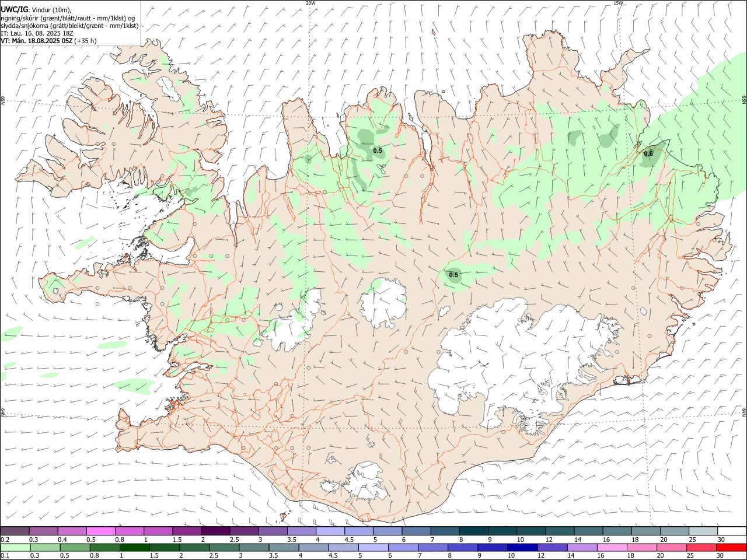Pick the light lavender snow-scale swatch at 4
This screenshot has width=747, height=560.
(330, 531)
